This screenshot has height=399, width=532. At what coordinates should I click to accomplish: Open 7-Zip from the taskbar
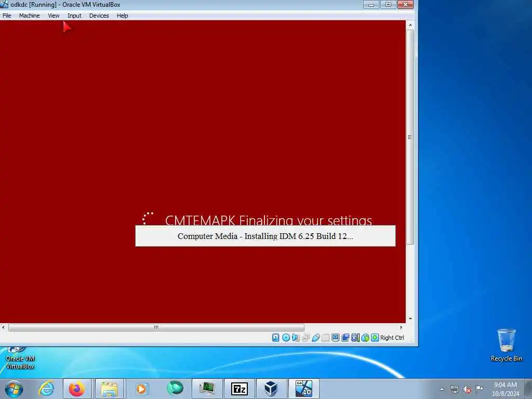(x=239, y=389)
